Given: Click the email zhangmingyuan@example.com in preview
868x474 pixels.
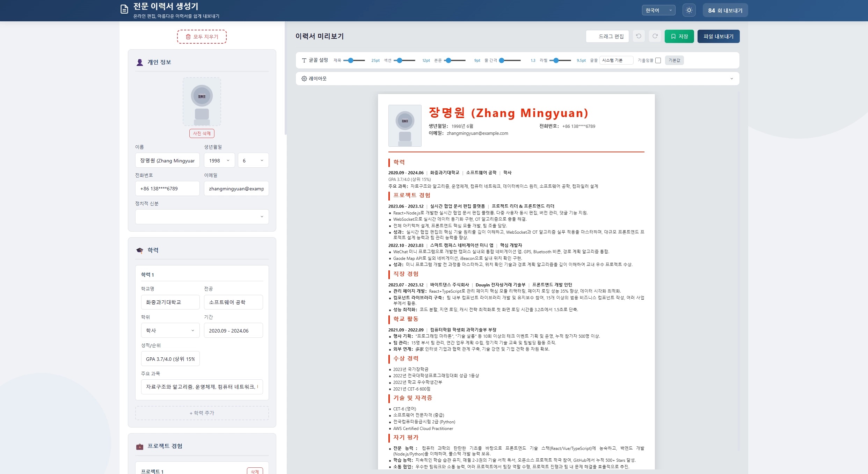Looking at the screenshot, I should click(477, 133).
